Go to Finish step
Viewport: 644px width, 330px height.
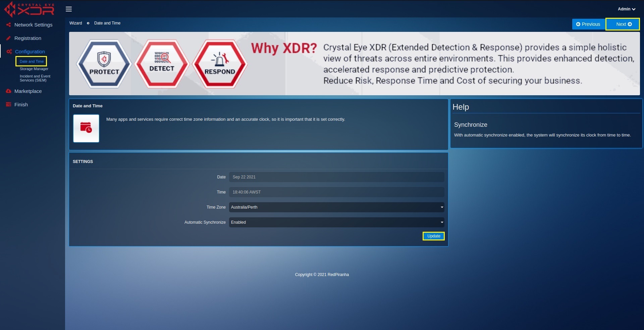[21, 105]
